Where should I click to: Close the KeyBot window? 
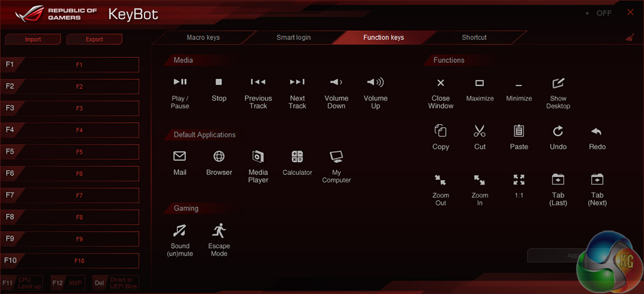pyautogui.click(x=630, y=13)
